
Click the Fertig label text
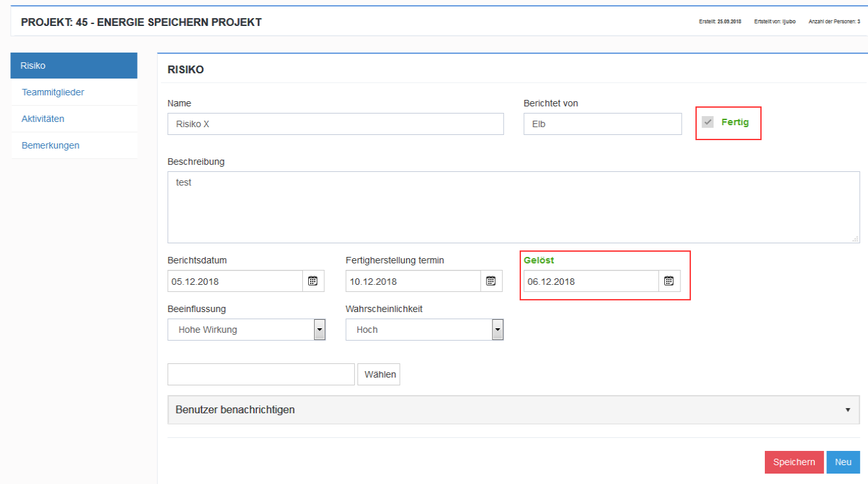click(735, 122)
